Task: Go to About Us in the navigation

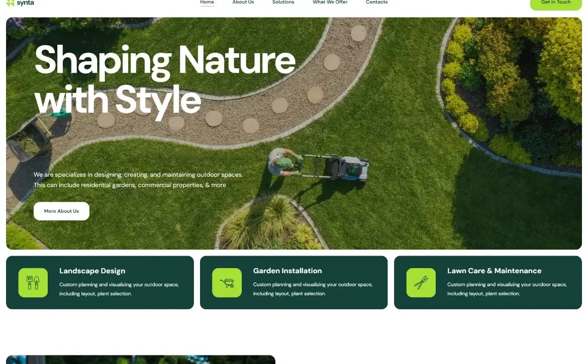Action: coord(243,2)
